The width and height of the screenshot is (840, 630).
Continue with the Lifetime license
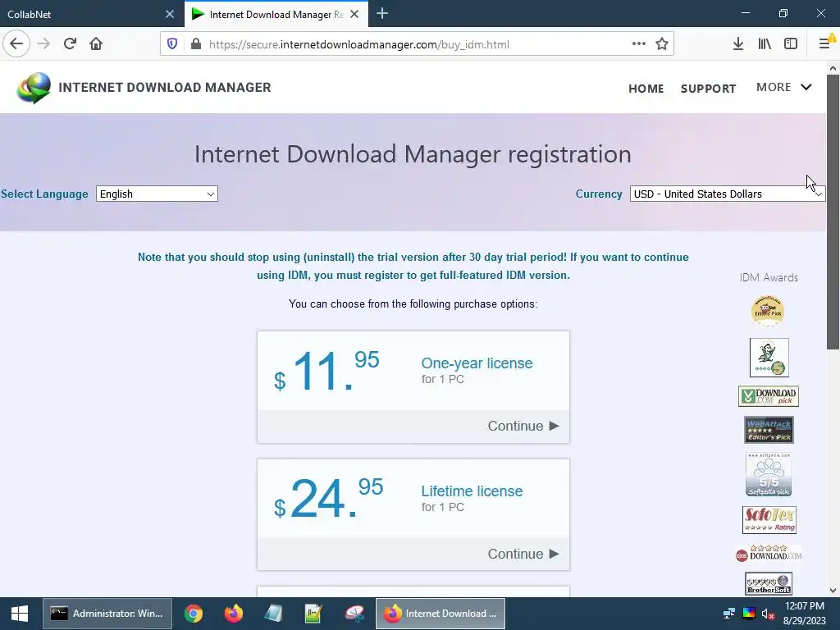point(523,554)
